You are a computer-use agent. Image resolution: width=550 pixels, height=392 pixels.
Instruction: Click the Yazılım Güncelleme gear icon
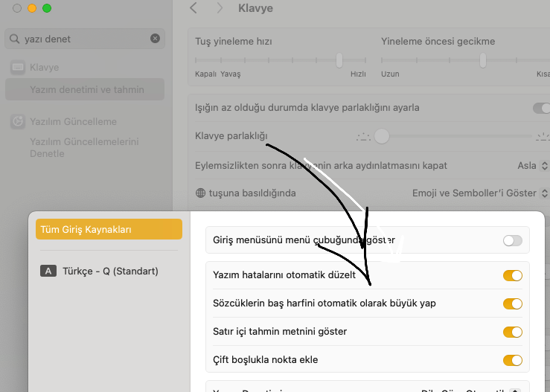point(18,121)
